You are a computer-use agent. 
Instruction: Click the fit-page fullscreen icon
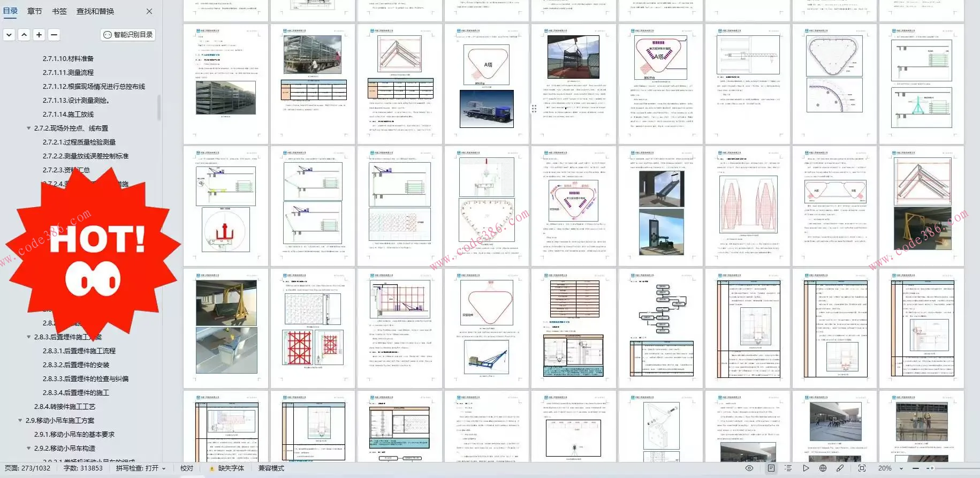pos(862,468)
